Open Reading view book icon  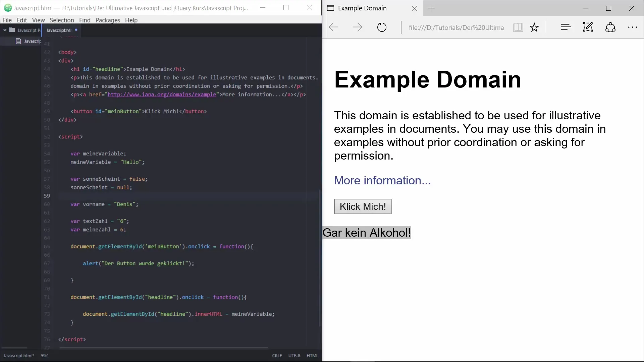518,27
